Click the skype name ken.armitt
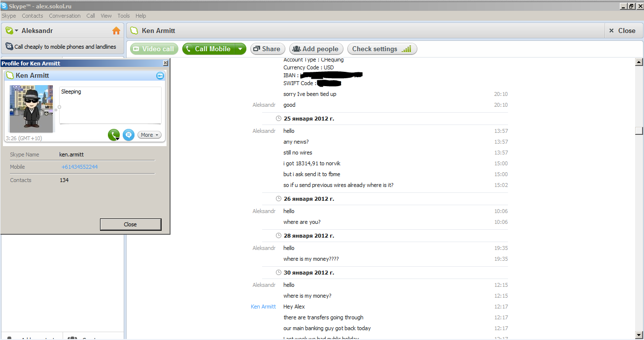This screenshot has height=340, width=644. (x=71, y=155)
